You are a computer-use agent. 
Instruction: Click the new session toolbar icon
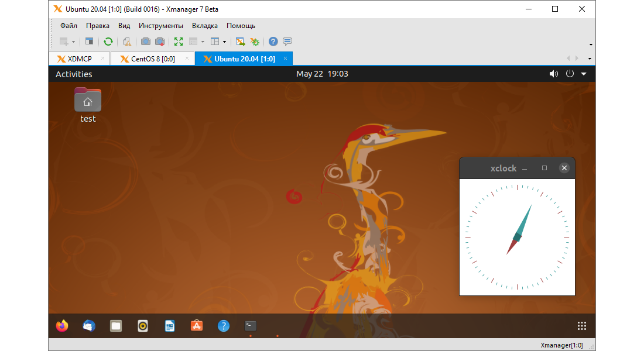(64, 42)
